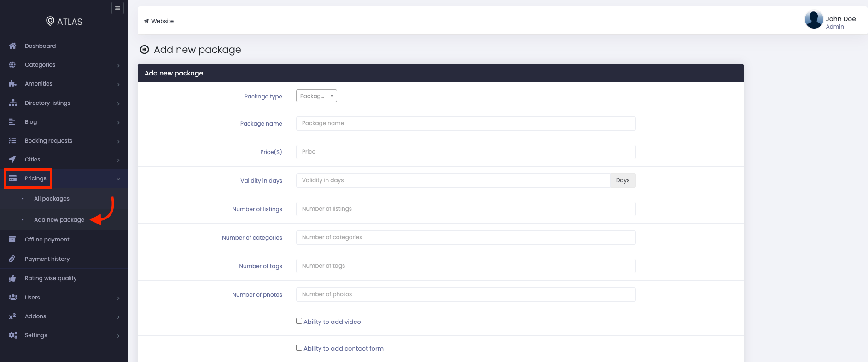Click the arrow circle icon beside page title

click(x=145, y=50)
